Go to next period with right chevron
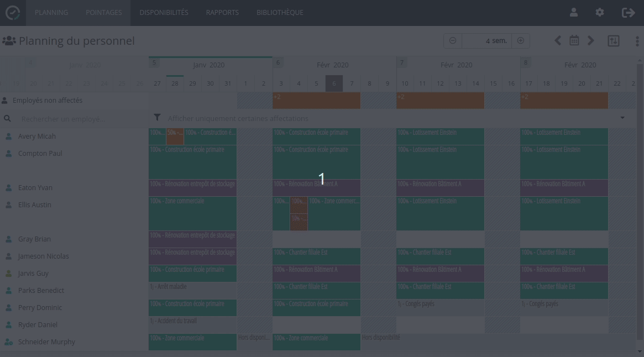 [x=591, y=40]
